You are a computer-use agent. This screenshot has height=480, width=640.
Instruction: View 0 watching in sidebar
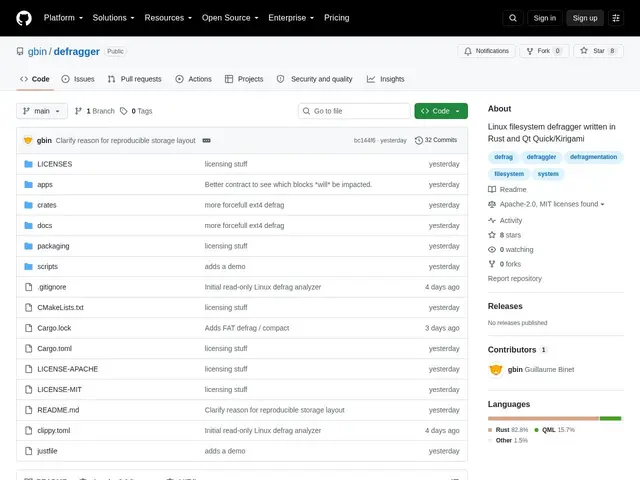tap(511, 249)
